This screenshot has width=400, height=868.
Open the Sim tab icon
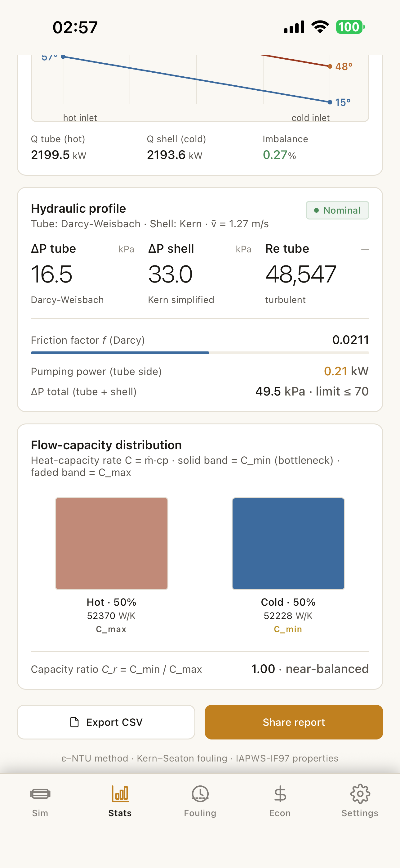tap(40, 794)
